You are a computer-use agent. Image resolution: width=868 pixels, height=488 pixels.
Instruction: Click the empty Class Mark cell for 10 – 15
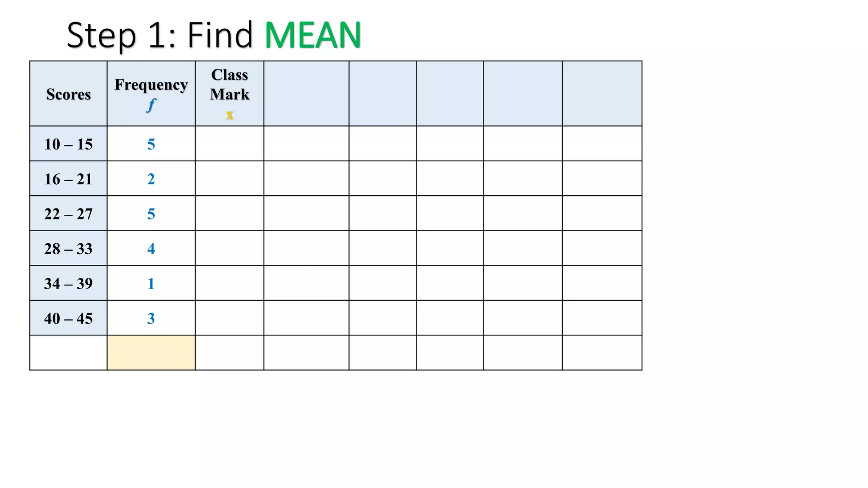click(x=230, y=144)
